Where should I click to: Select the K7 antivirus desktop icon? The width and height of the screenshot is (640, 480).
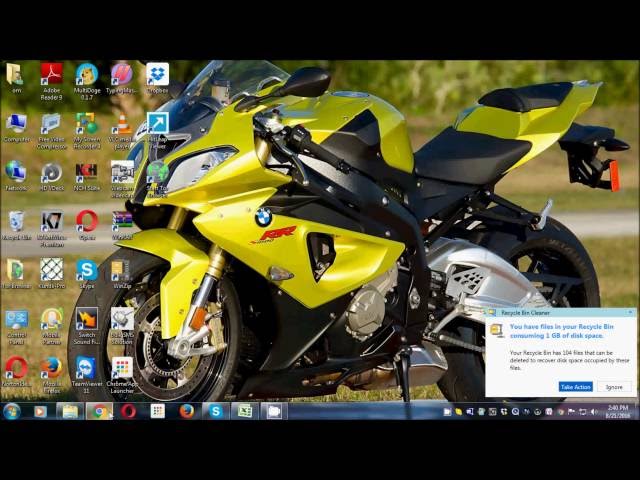(x=51, y=229)
